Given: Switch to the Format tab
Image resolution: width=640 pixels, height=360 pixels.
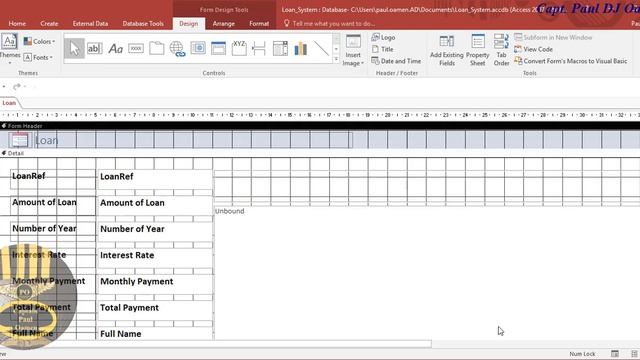Looking at the screenshot, I should [x=259, y=24].
